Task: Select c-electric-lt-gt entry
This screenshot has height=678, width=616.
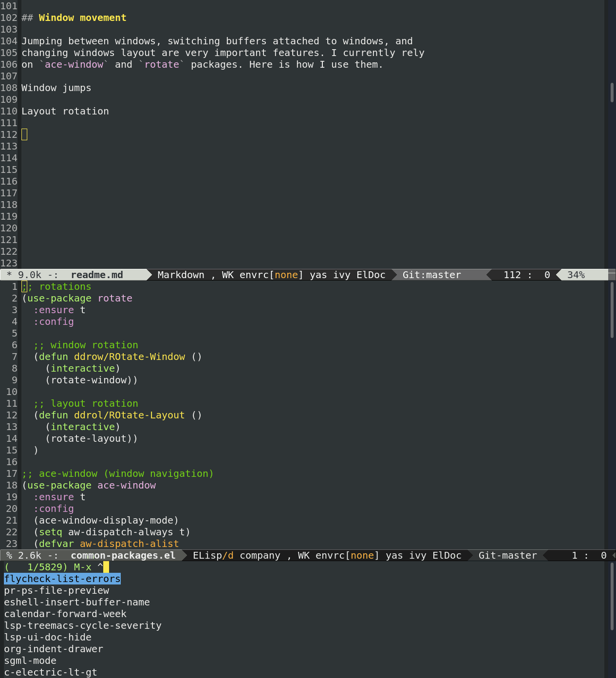Action: click(x=51, y=672)
